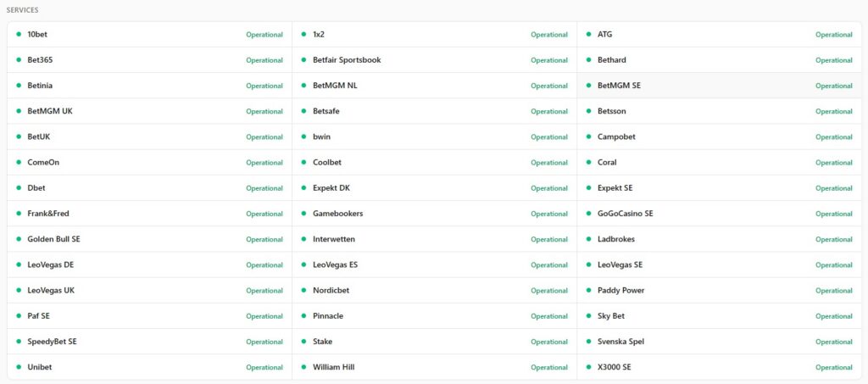Click the green dot beside Paf SE
Screen dimensions: 868x384
19,316
